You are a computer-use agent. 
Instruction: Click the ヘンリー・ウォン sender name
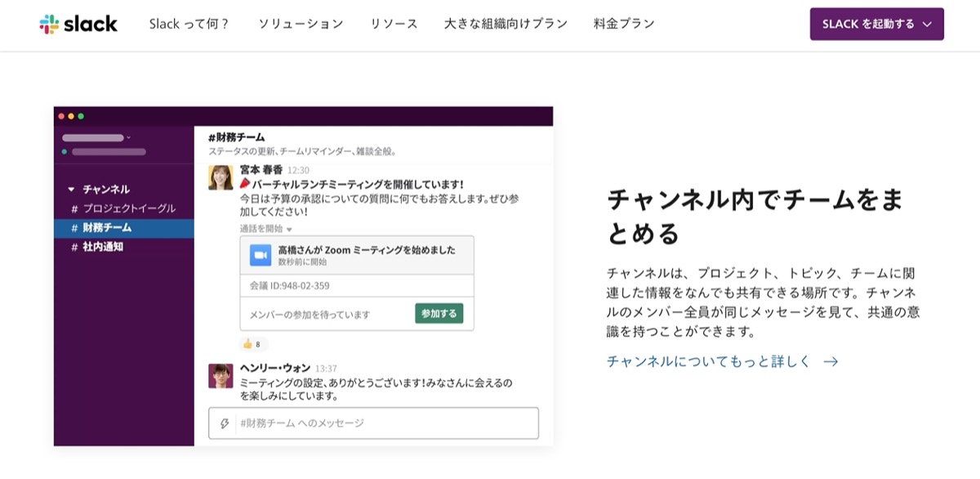tap(275, 368)
